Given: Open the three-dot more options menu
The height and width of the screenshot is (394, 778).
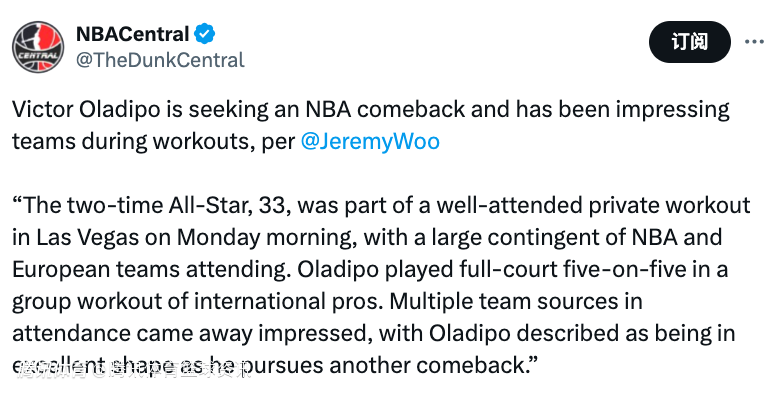Looking at the screenshot, I should click(x=754, y=42).
